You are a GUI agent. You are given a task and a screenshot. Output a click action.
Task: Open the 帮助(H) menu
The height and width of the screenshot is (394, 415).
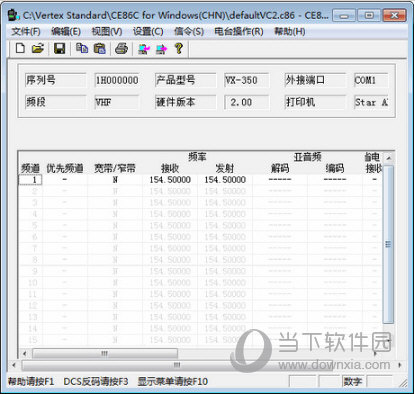(x=289, y=32)
